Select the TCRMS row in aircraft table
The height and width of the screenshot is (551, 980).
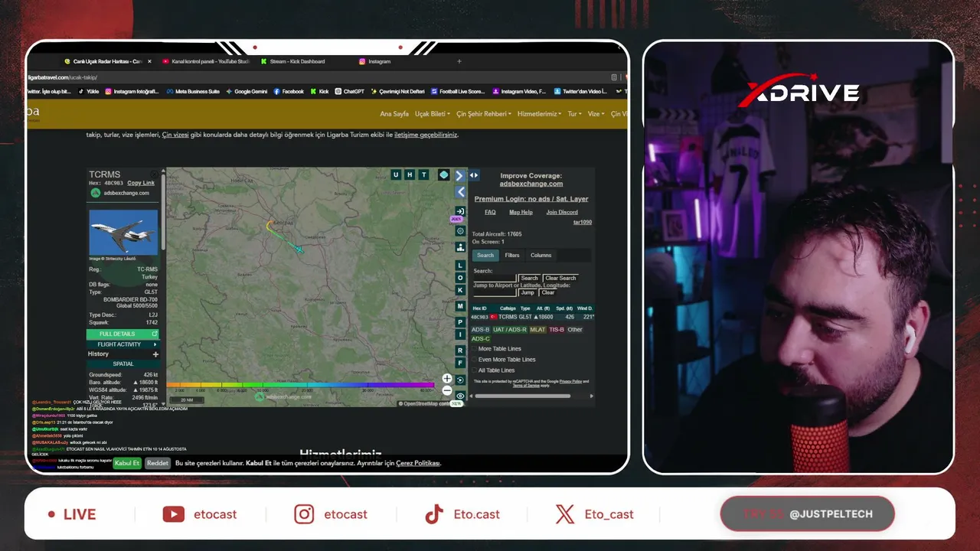532,317
